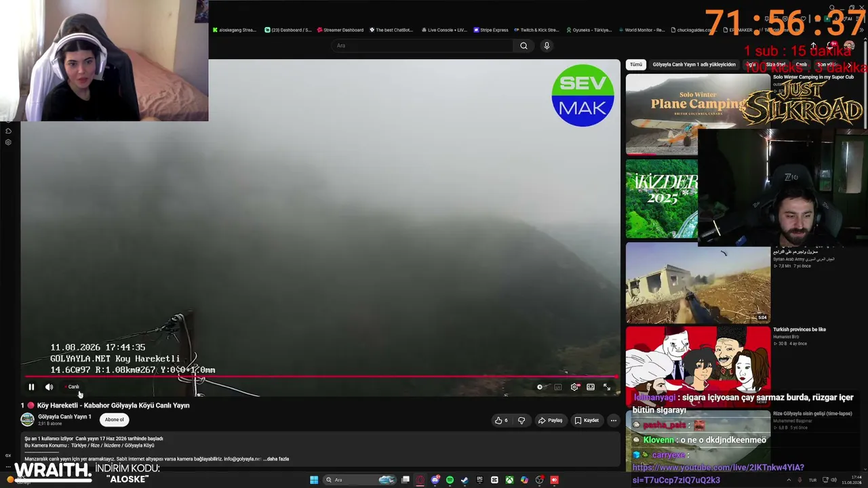This screenshot has height=488, width=868.
Task: Open Xbox app from the taskbar
Action: (x=509, y=480)
